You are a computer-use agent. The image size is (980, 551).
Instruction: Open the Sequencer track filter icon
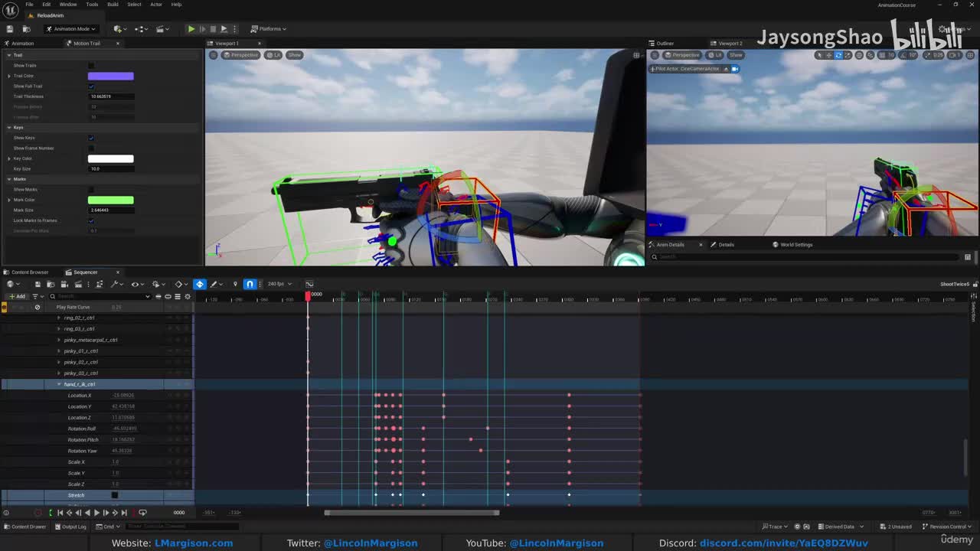click(x=36, y=296)
